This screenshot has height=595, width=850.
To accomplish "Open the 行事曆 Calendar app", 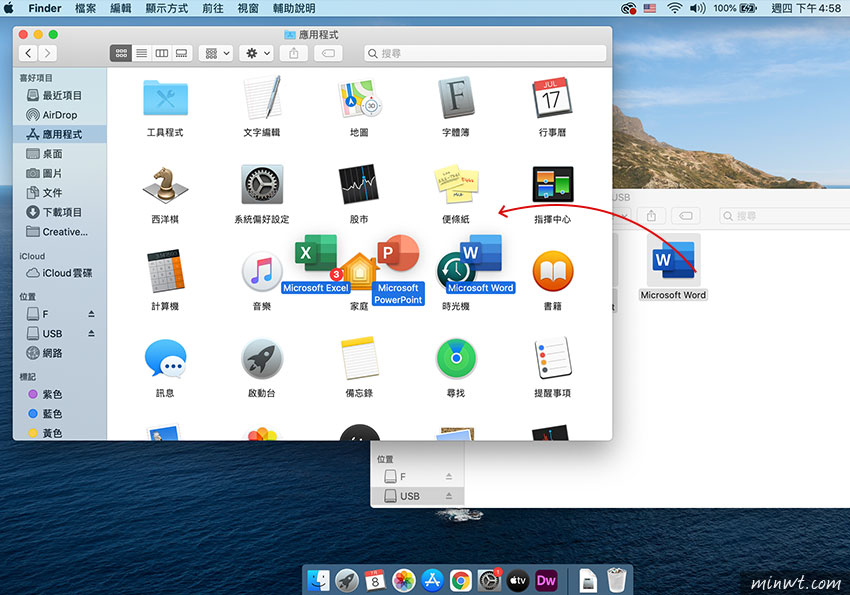I will coord(552,98).
